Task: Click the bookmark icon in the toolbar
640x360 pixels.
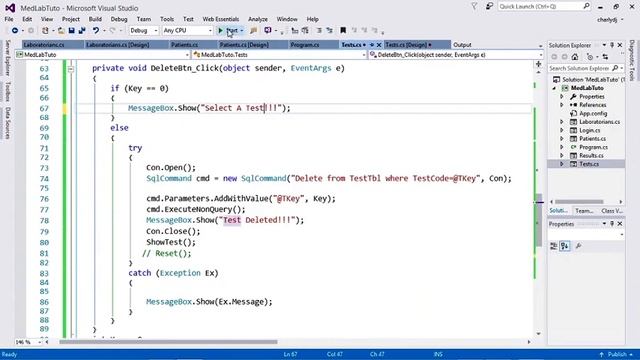Action: 343,31
